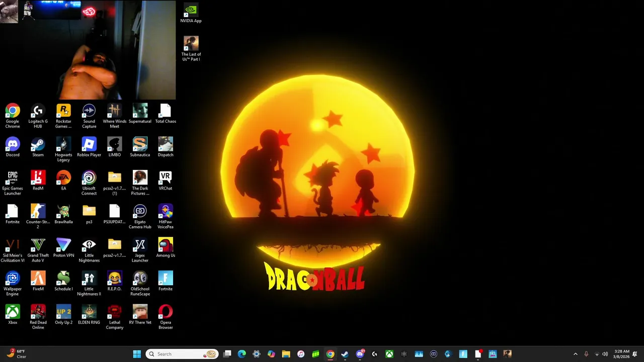
Task: Select Sound Capture desktop icon
Action: [89, 116]
